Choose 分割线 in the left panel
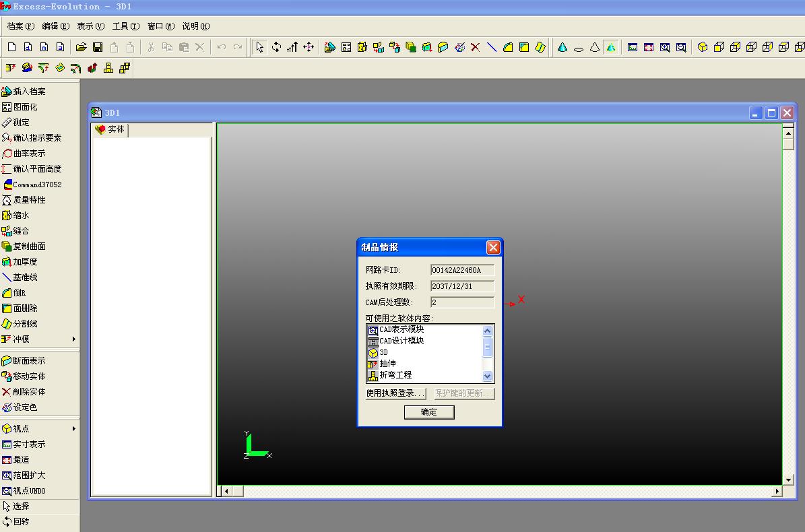This screenshot has width=805, height=532. [x=20, y=324]
